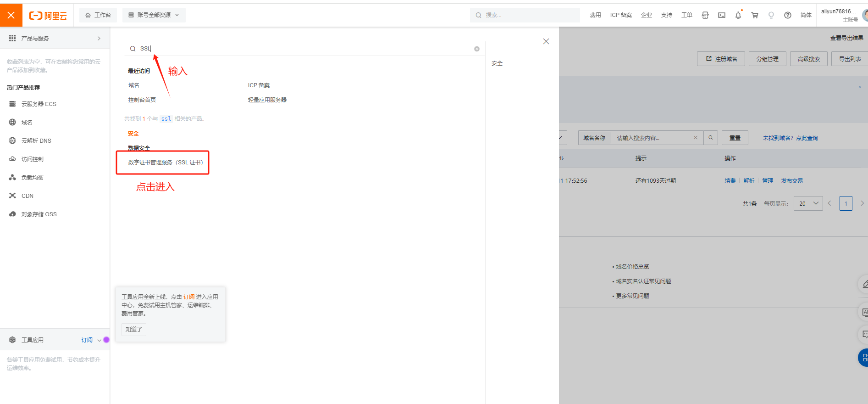Open 数字证书管理服务 (SSL 证书) result
The height and width of the screenshot is (404, 868).
[165, 163]
